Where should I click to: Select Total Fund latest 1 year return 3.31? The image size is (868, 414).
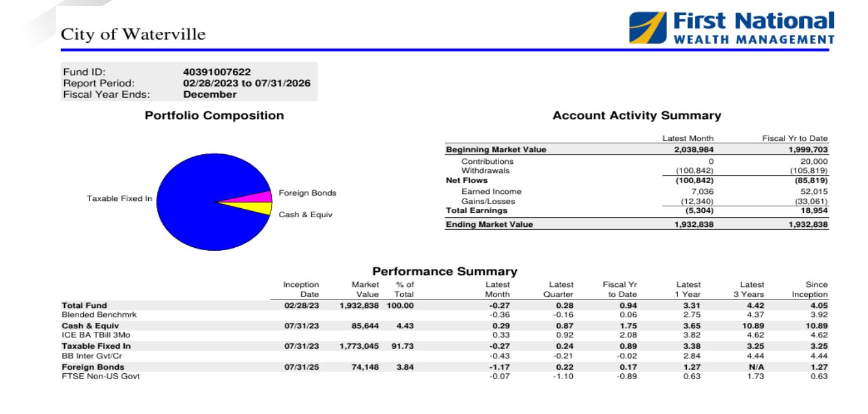(x=692, y=305)
